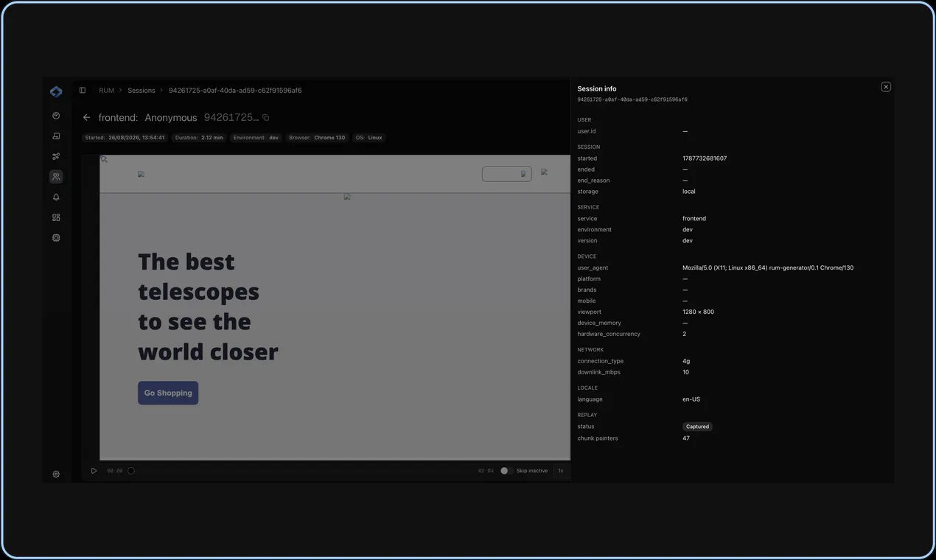Open the alerts bell icon in the sidebar
Screen dimensions: 936x560
tap(56, 197)
